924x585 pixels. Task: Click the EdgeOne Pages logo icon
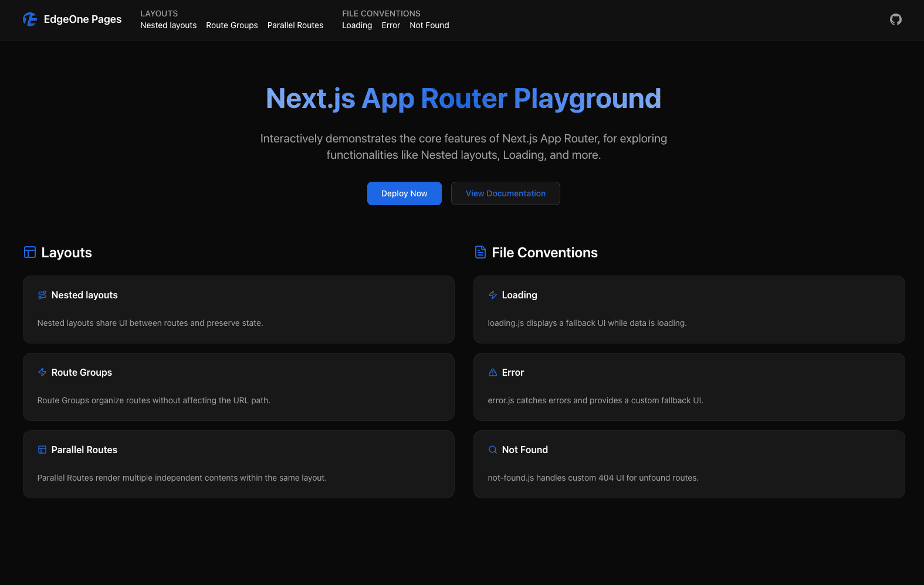click(30, 19)
